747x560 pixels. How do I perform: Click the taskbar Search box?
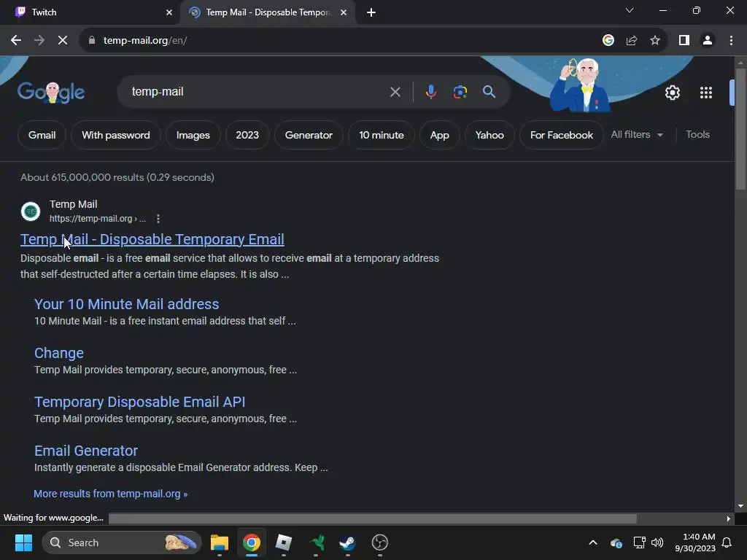122,542
